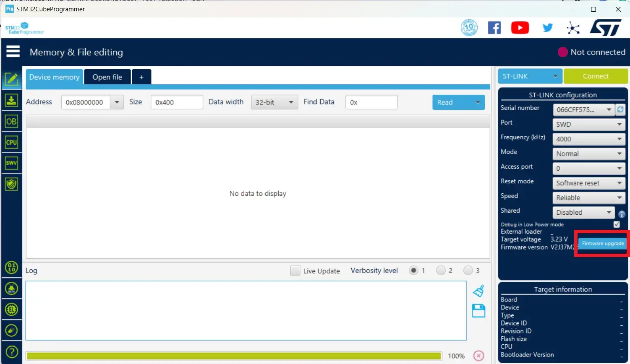
Task: Cancel the operation beside progress bar
Action: [x=478, y=356]
